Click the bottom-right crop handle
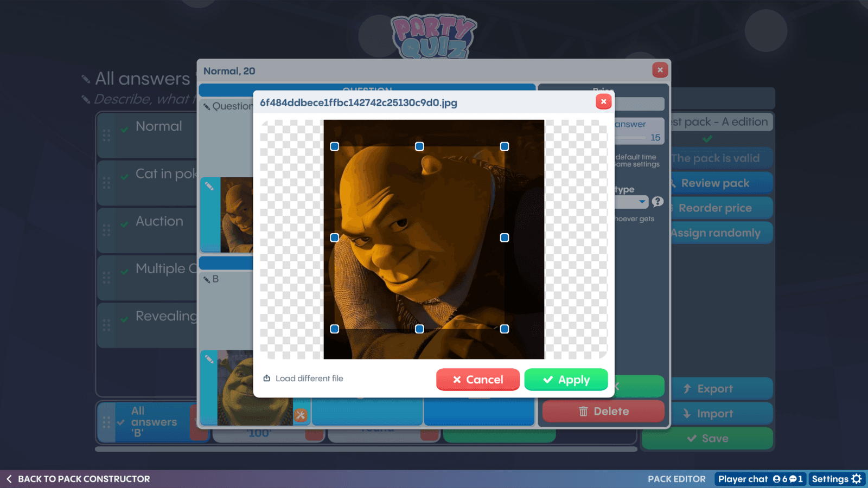 point(505,329)
